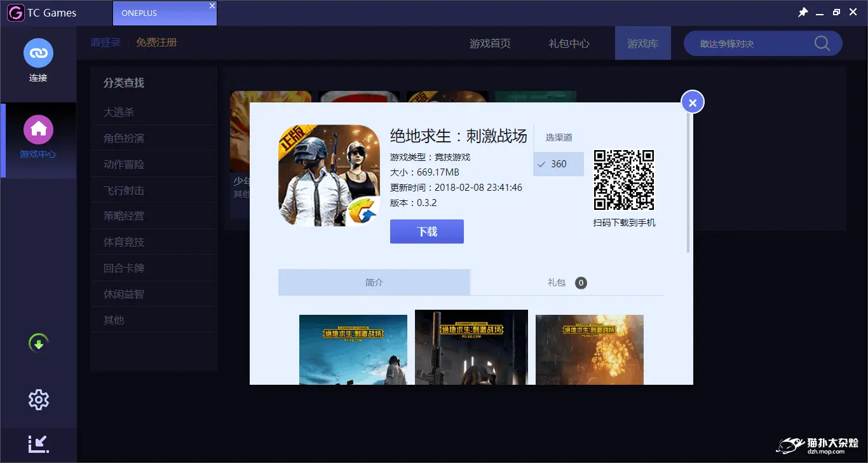Click the 绝地求生 game cover icon
The width and height of the screenshot is (868, 463).
(x=329, y=176)
